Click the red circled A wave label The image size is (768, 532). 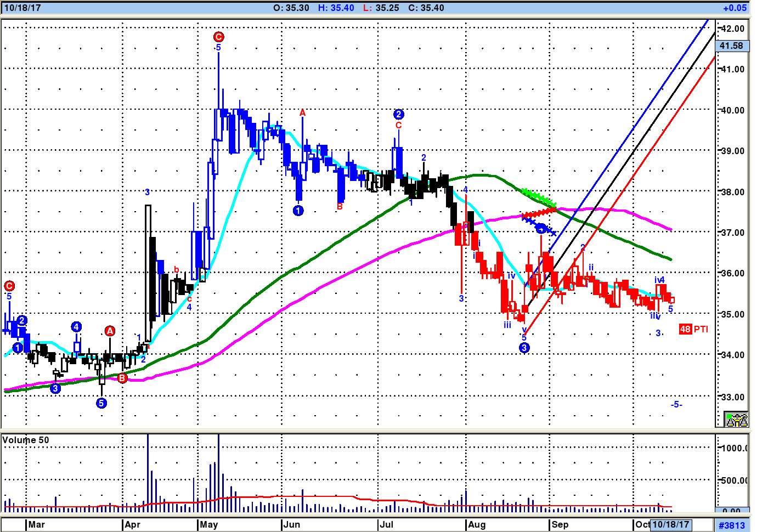110,331
